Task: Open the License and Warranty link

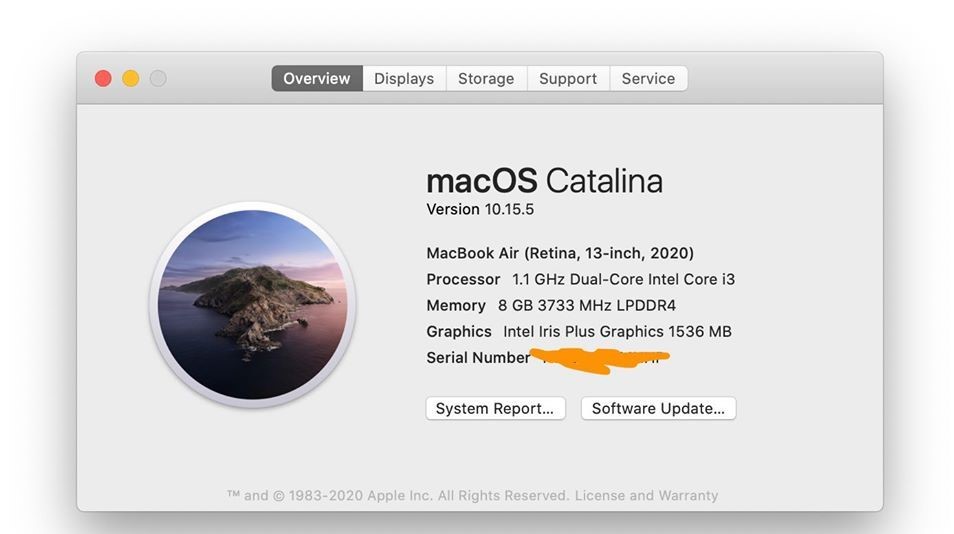Action: pyautogui.click(x=646, y=495)
